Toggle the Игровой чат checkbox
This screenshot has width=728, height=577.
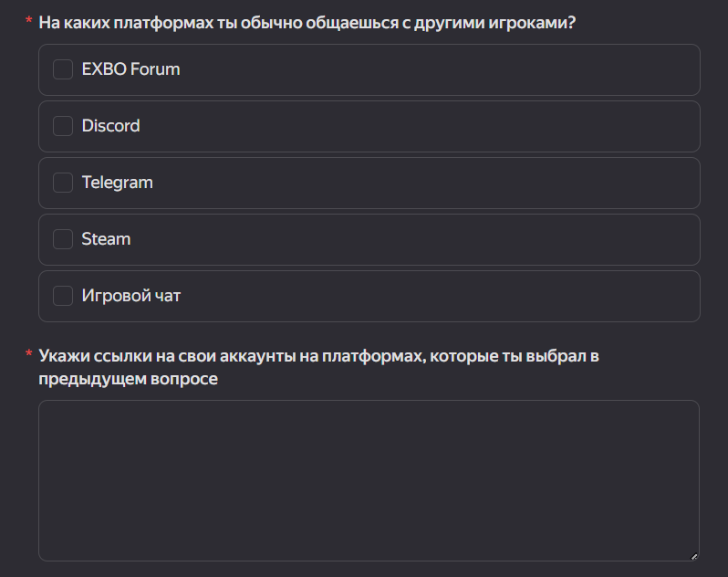tap(63, 296)
